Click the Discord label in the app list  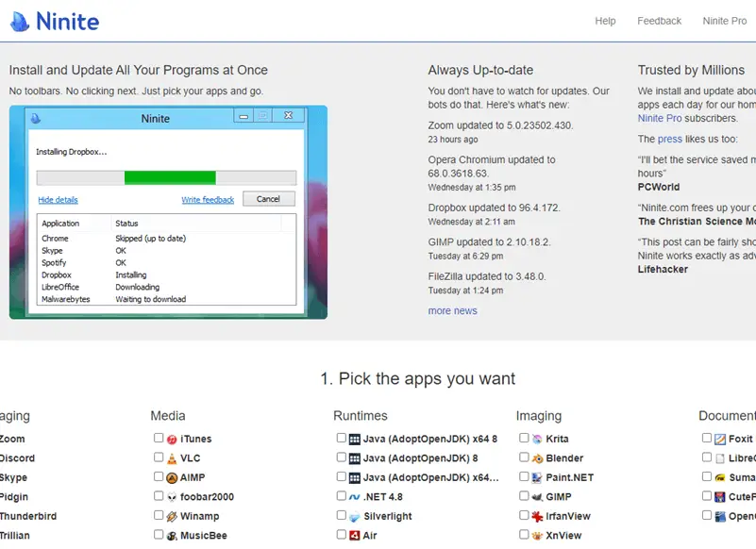point(17,458)
